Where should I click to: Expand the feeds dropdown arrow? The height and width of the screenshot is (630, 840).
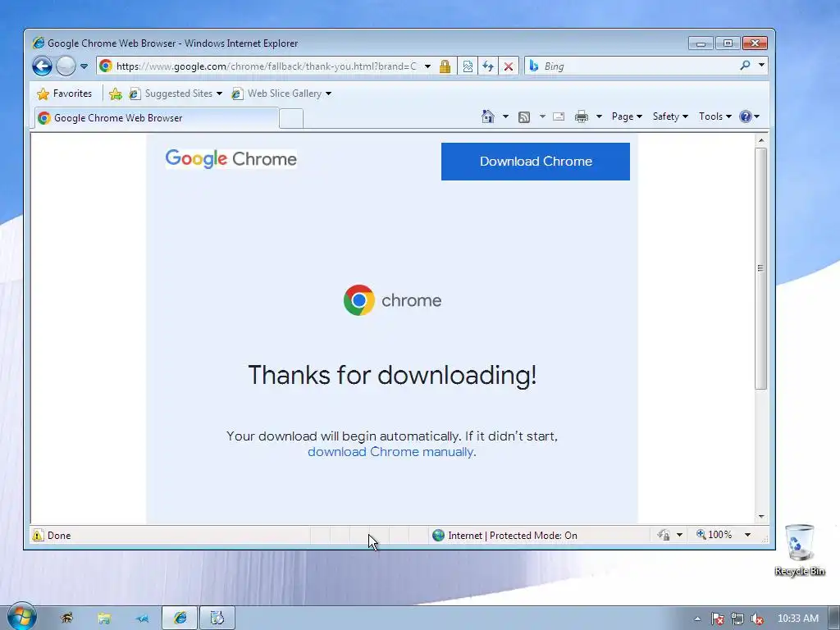click(x=542, y=116)
